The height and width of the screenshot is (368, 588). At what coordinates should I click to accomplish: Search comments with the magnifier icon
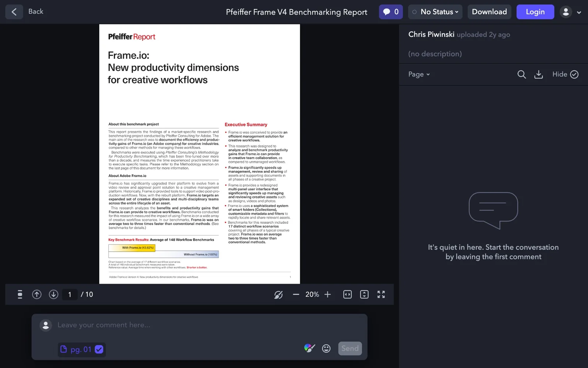pyautogui.click(x=521, y=74)
